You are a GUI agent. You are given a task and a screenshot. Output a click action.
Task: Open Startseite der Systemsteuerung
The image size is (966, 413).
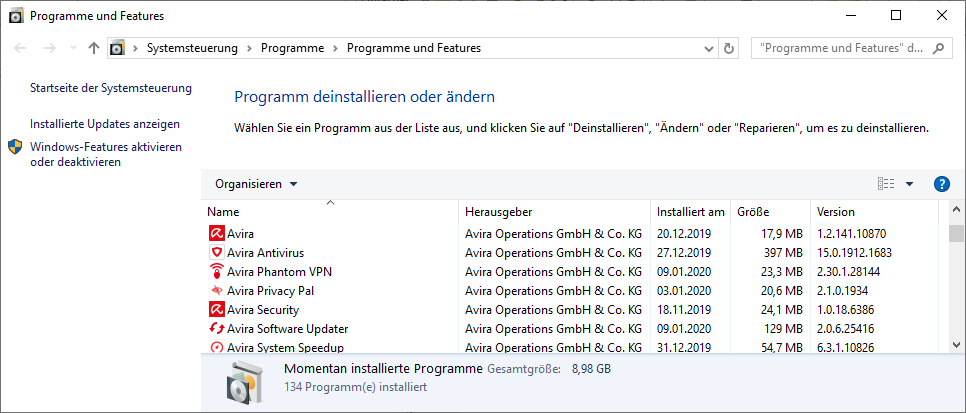111,88
